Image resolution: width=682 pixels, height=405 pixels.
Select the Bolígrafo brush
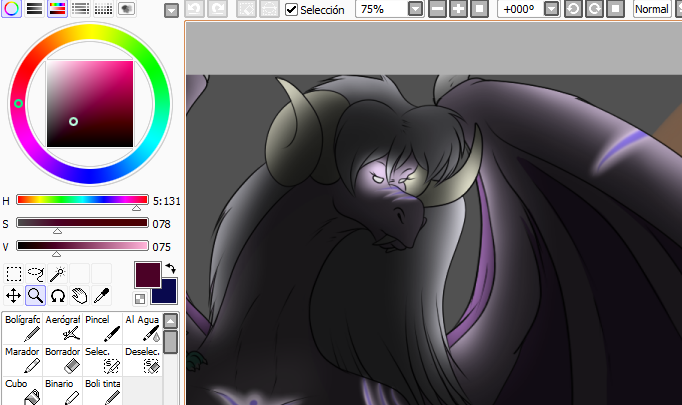[22, 328]
